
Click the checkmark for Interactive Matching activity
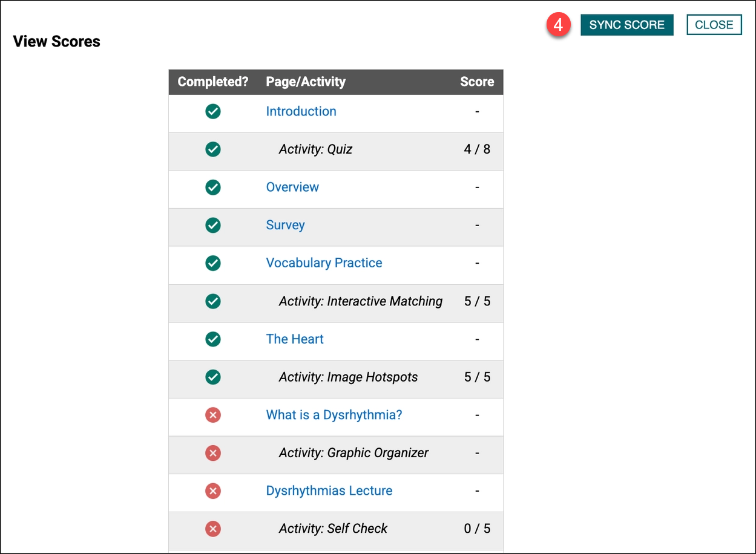212,301
